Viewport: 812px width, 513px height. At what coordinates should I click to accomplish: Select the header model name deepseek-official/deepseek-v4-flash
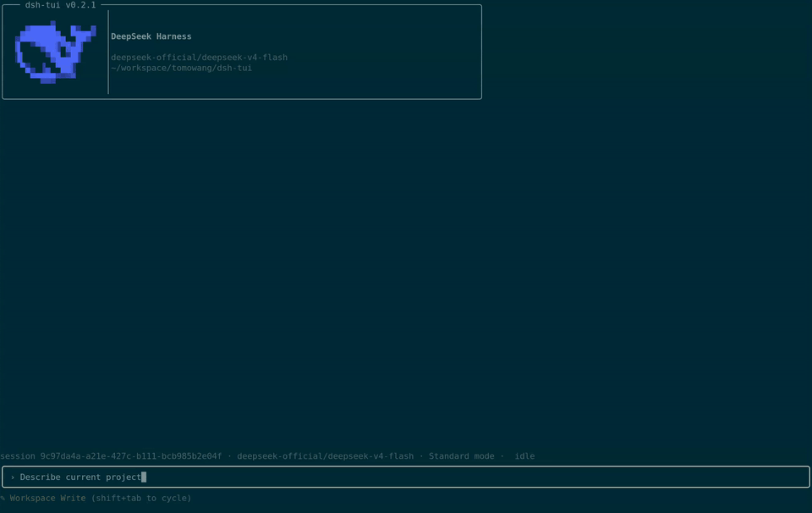click(200, 58)
